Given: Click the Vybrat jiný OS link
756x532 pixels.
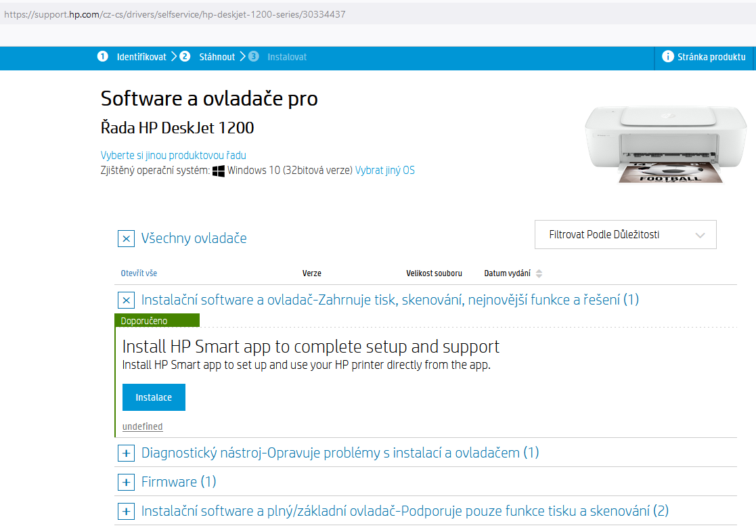Looking at the screenshot, I should pos(384,171).
